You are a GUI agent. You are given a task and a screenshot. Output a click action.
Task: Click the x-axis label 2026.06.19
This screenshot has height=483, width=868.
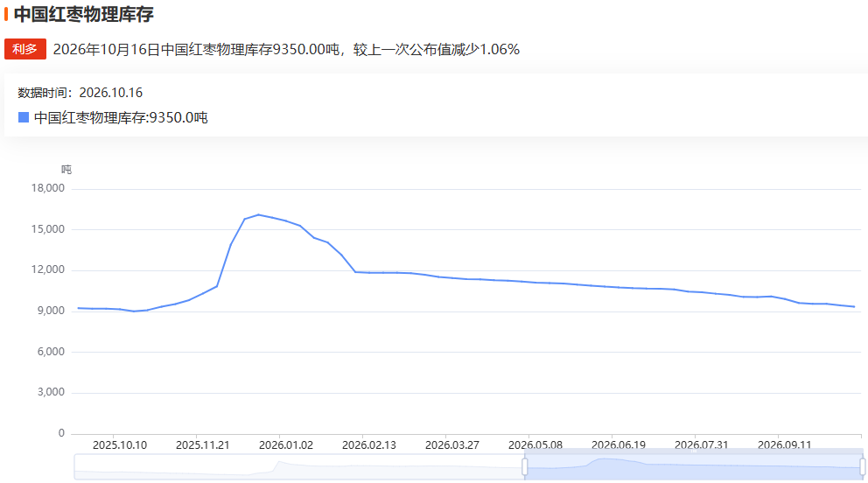point(619,444)
